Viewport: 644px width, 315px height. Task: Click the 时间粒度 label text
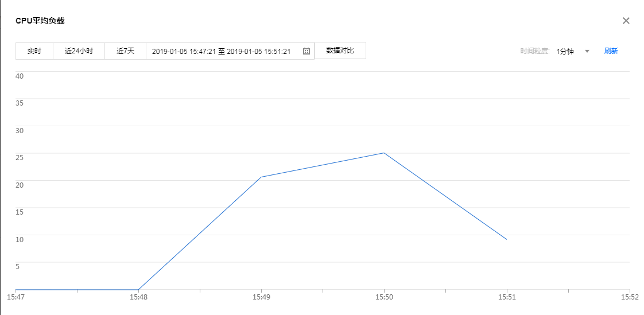click(x=535, y=51)
